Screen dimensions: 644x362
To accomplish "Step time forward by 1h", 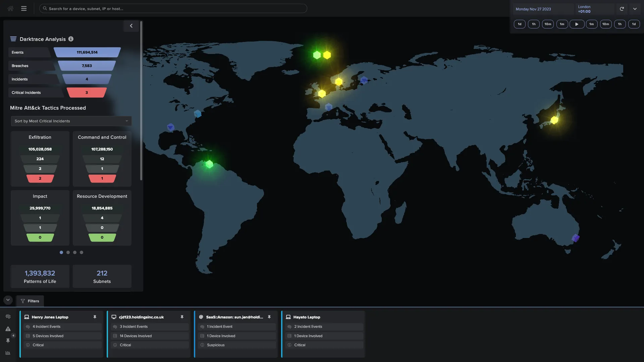I will pyautogui.click(x=620, y=24).
